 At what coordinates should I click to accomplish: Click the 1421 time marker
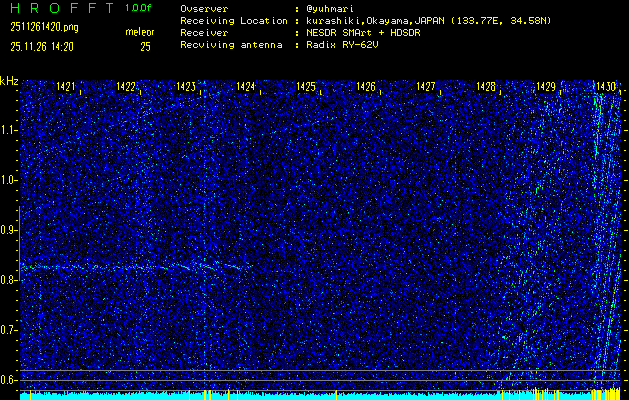66,87
